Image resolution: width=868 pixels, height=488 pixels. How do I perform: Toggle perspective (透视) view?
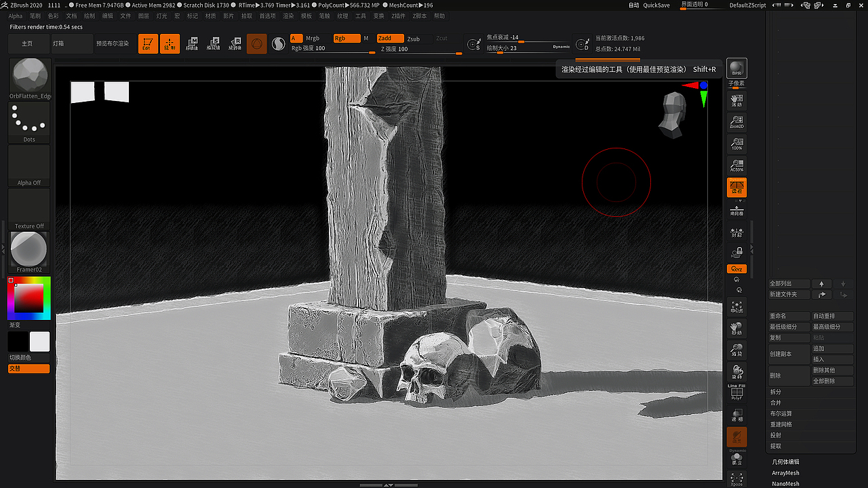pos(736,188)
